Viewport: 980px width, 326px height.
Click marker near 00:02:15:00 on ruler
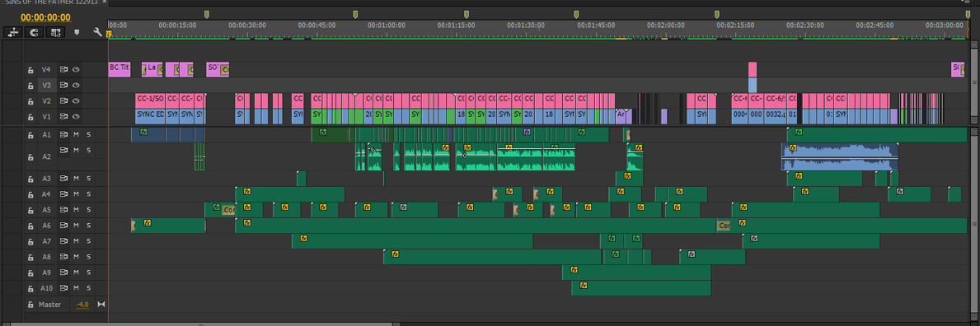tap(717, 14)
